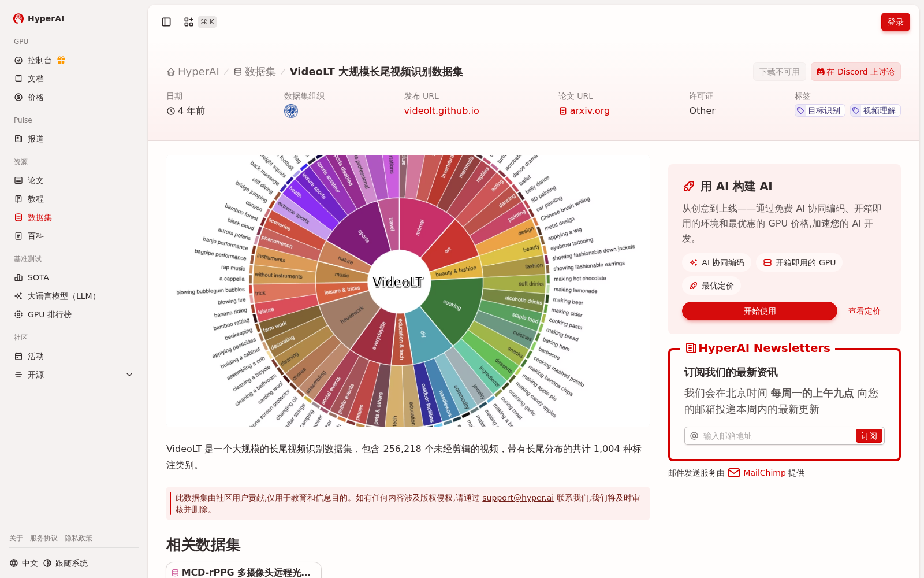Click the ⌘ K shortcut badge
The height and width of the screenshot is (578, 924).
pos(207,22)
